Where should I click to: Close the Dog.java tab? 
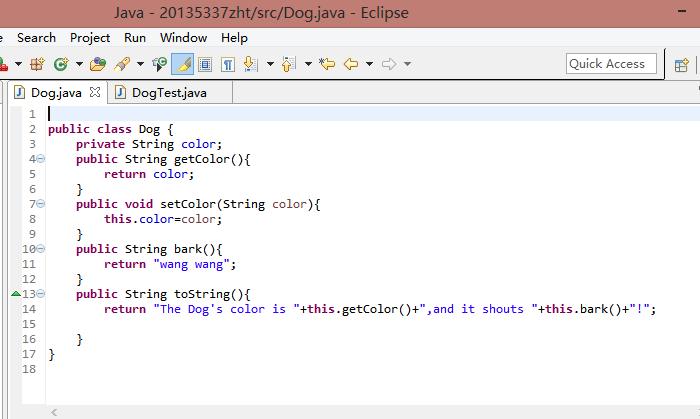click(x=95, y=92)
